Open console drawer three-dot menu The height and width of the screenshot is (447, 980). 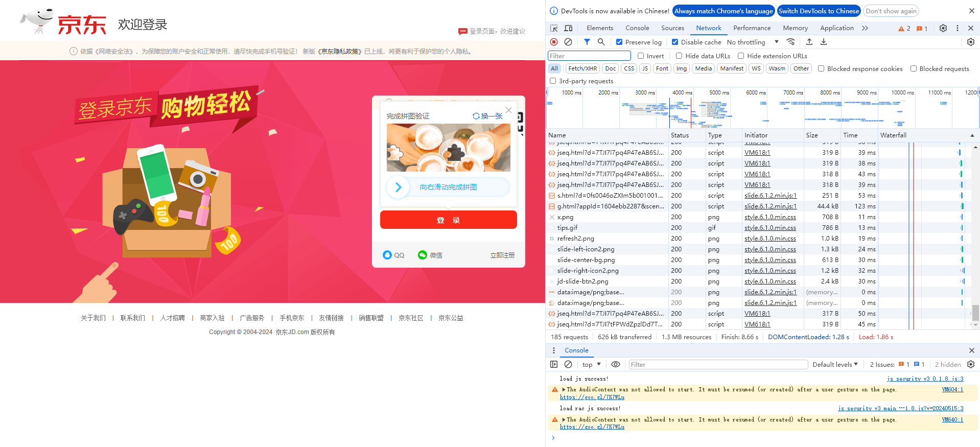554,350
